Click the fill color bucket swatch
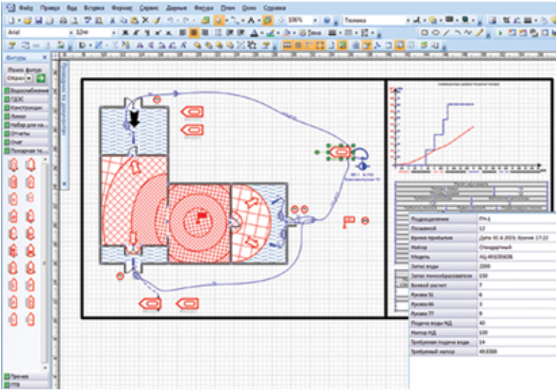This screenshot has height=392, width=557. point(286,33)
